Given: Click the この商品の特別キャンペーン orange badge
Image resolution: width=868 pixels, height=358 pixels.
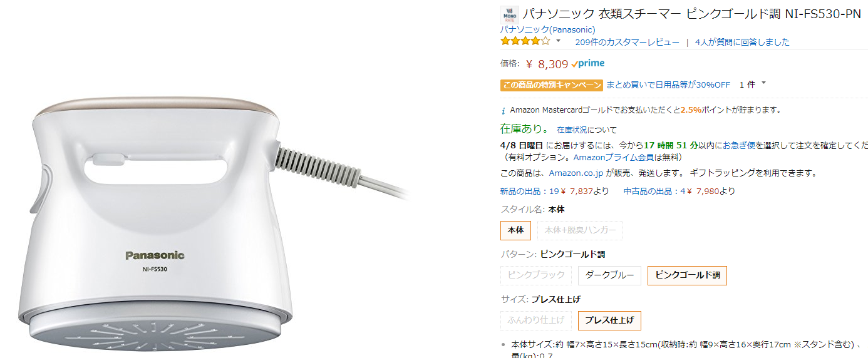Looking at the screenshot, I should pos(551,85).
